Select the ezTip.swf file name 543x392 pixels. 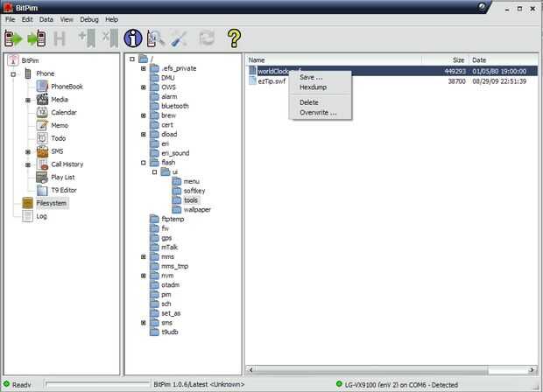pos(271,81)
